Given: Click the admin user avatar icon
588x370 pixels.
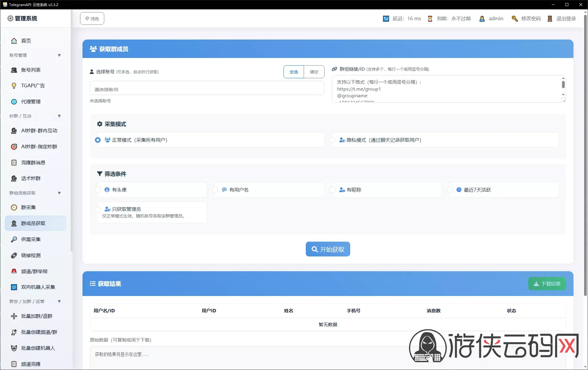Looking at the screenshot, I should pyautogui.click(x=482, y=19).
